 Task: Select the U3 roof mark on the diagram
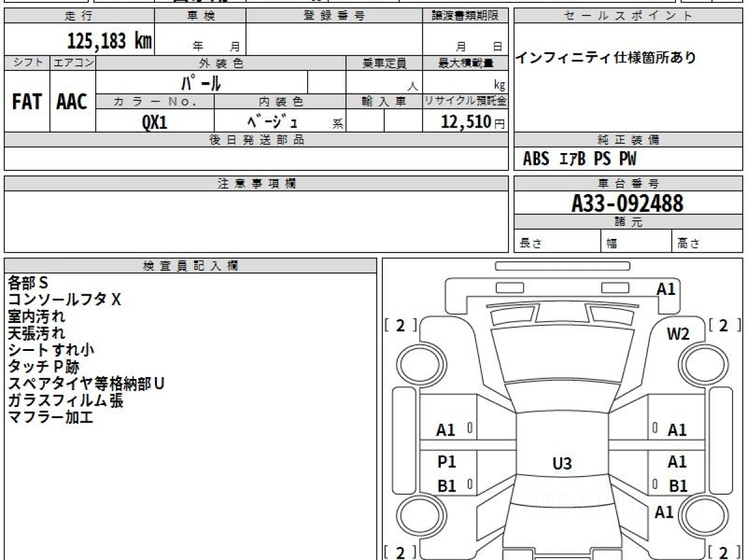tap(562, 463)
